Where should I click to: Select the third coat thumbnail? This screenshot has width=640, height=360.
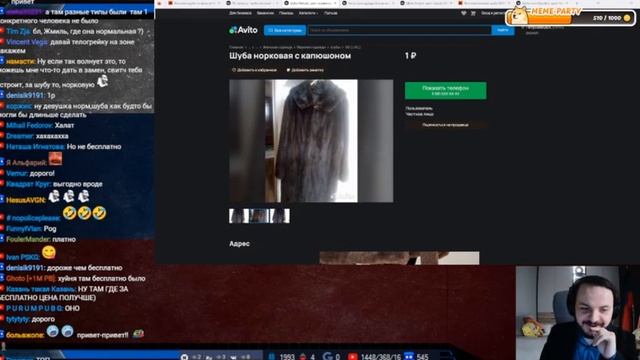coord(280,216)
